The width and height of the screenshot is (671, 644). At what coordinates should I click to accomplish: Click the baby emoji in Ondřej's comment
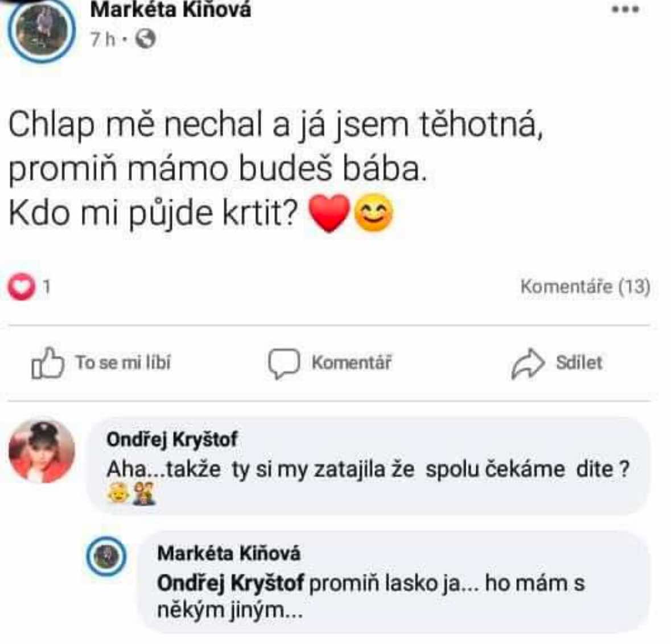118,494
